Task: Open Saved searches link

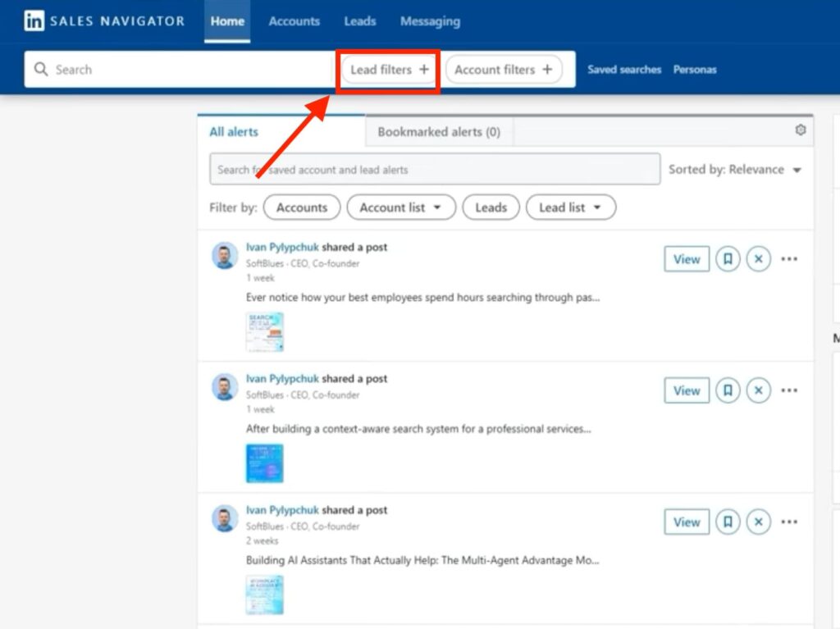Action: [x=624, y=70]
